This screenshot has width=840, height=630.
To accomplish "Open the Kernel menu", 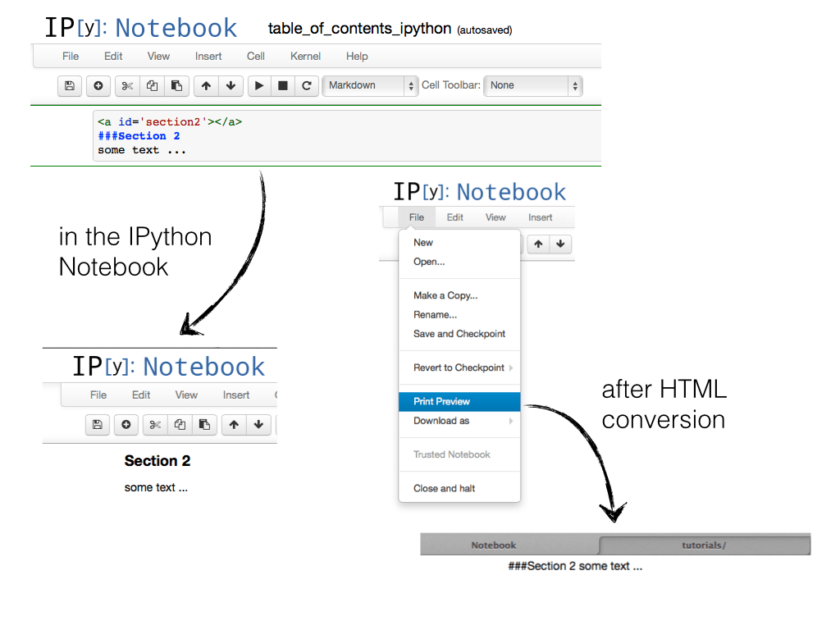I will click(x=305, y=56).
